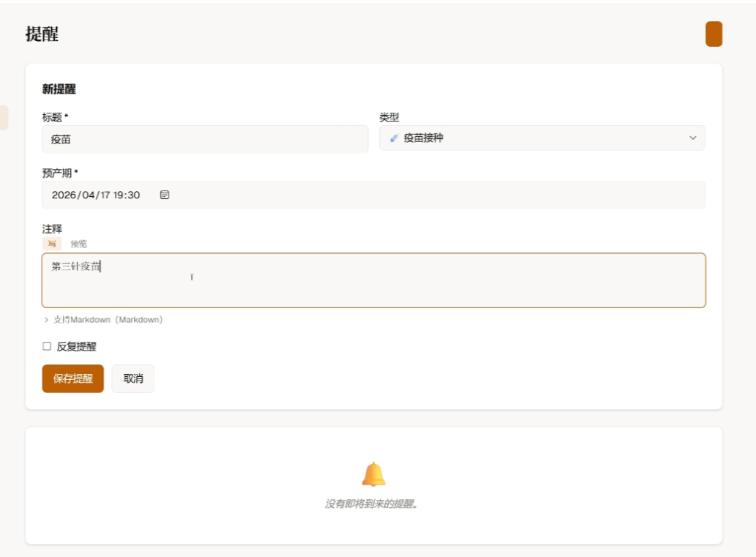Select the 写 tab above the notes
The image size is (756, 557).
pyautogui.click(x=52, y=244)
